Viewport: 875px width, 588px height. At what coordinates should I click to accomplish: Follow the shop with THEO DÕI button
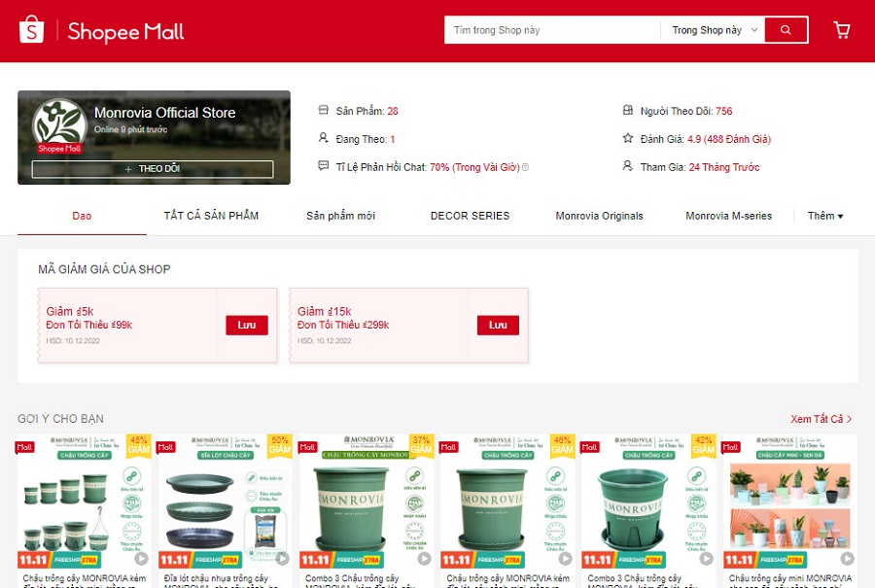153,169
